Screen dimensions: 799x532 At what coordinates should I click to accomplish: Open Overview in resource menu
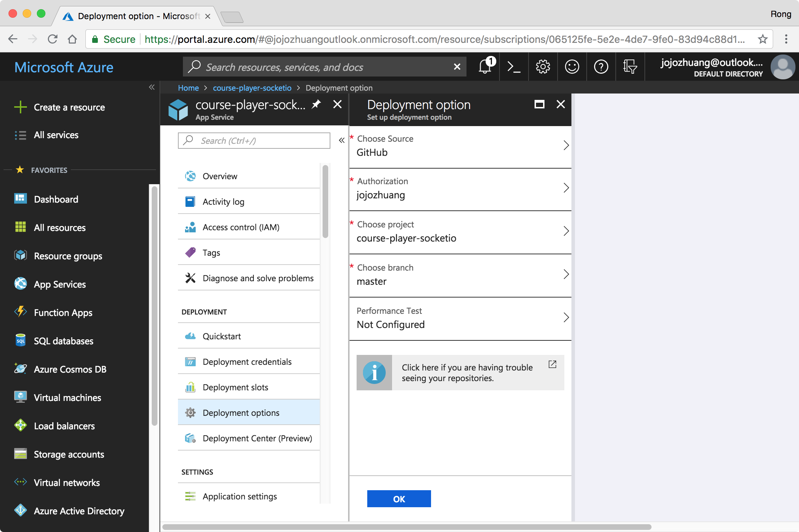click(249, 176)
